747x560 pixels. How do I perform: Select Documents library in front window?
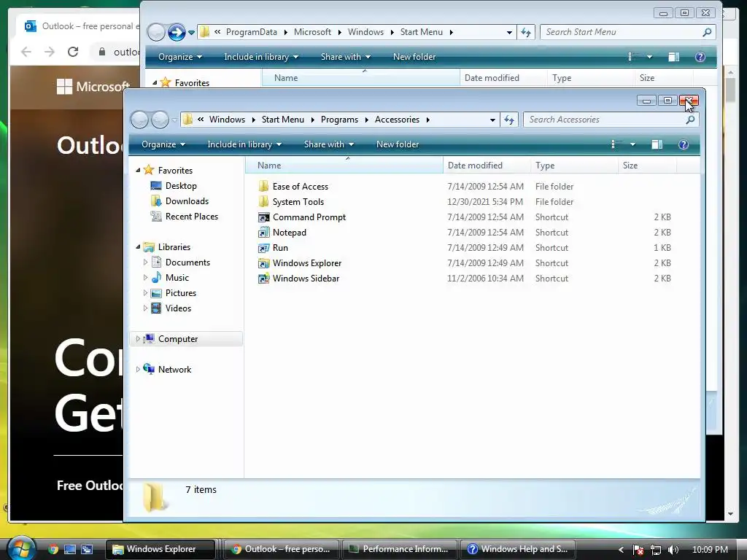(187, 262)
